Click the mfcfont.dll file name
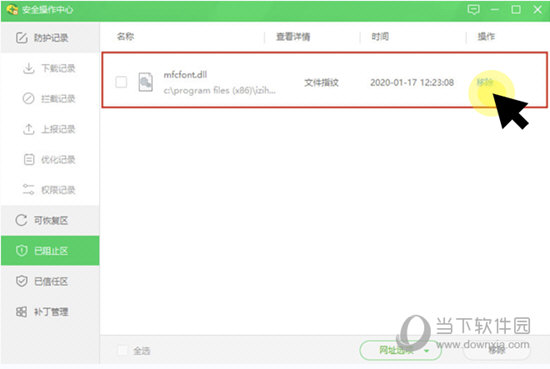The width and height of the screenshot is (550, 369). pyautogui.click(x=185, y=75)
